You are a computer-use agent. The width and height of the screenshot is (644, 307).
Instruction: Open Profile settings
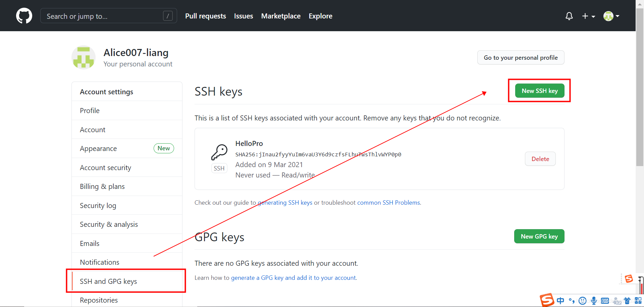pyautogui.click(x=127, y=110)
